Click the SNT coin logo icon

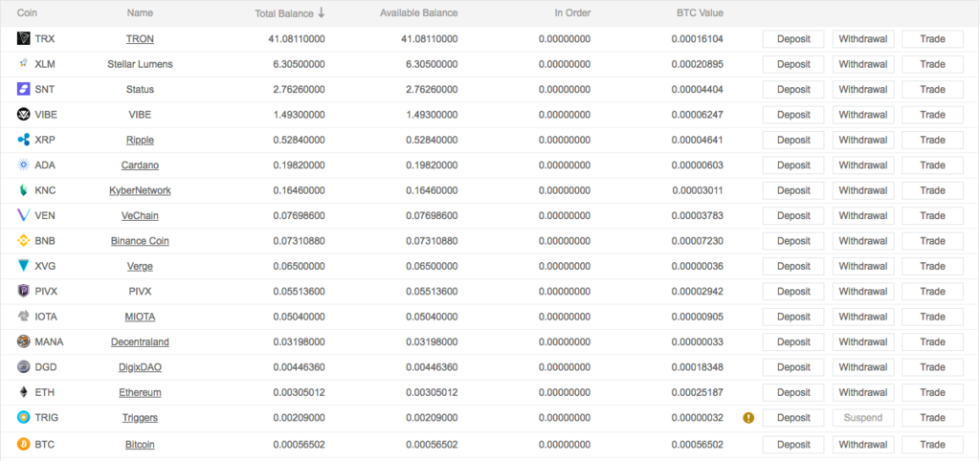(x=24, y=89)
